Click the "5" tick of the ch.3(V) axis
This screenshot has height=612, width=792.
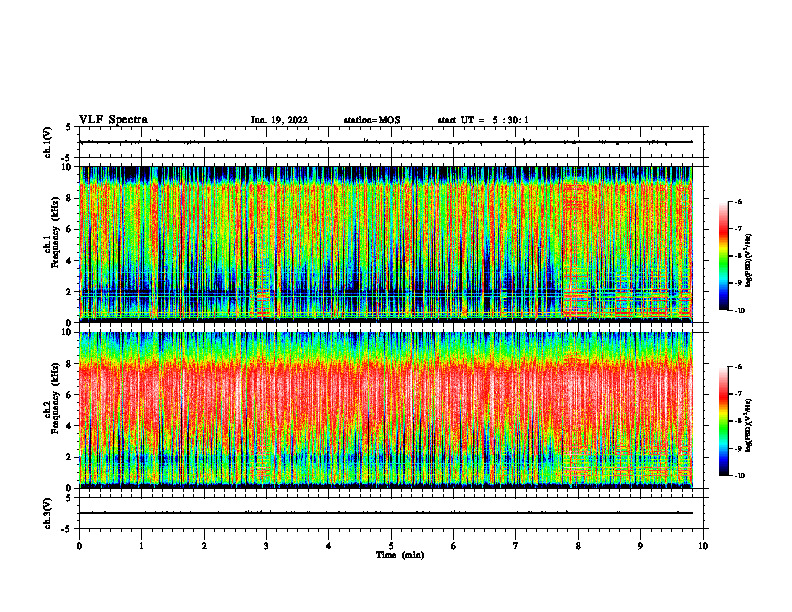69,498
